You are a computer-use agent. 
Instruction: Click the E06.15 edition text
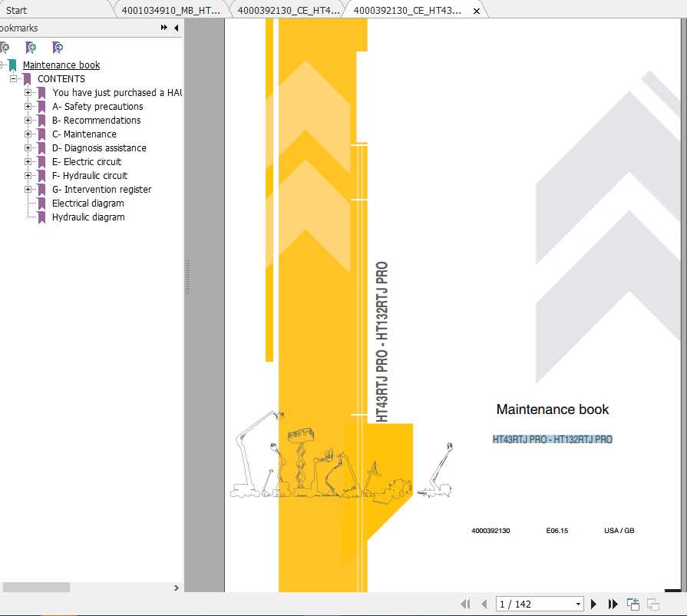(x=557, y=531)
